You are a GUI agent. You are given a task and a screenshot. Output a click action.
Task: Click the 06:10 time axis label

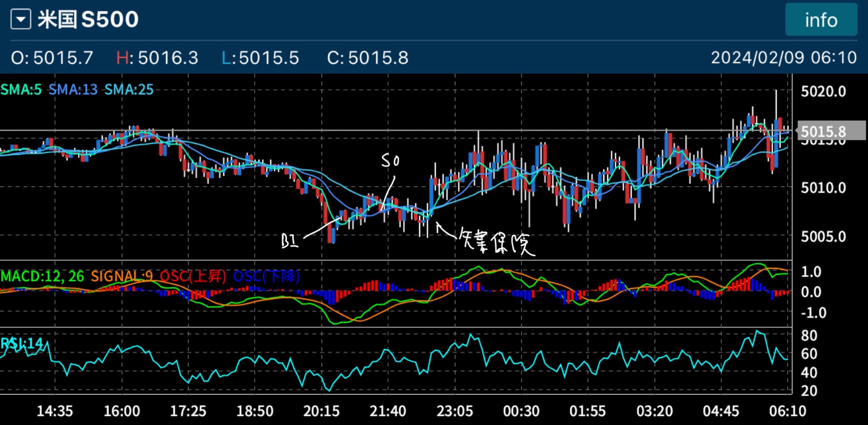(x=787, y=411)
